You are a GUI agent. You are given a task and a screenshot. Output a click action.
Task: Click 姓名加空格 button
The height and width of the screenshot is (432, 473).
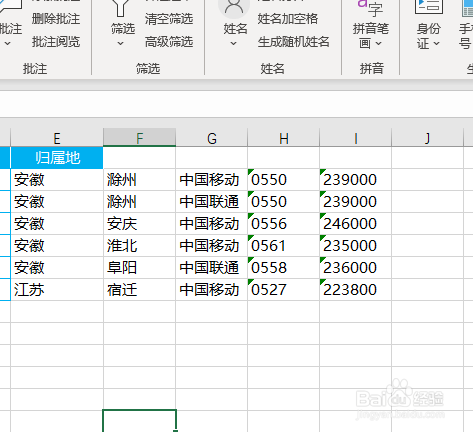288,19
